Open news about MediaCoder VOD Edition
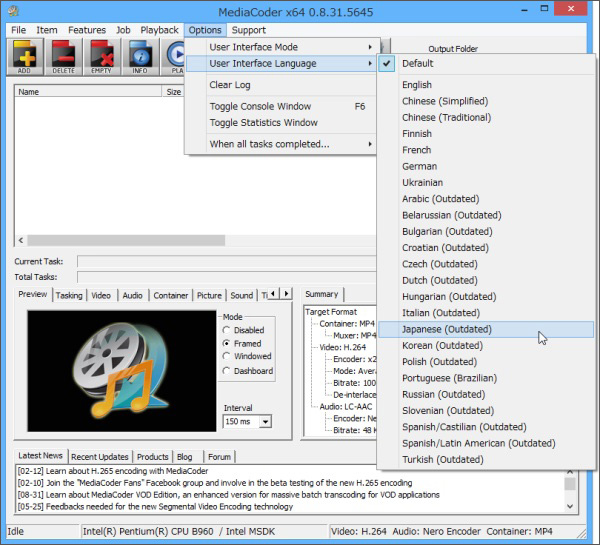 click(228, 495)
